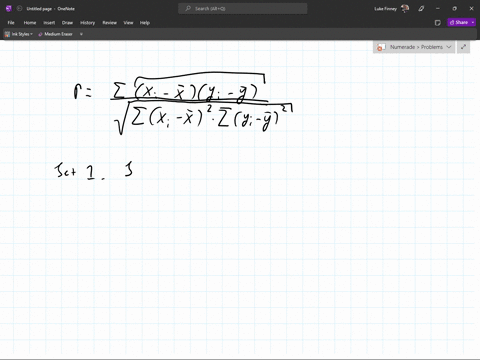Screen dimensions: 480x360
Task: Close the OneNote window
Action: (x=471, y=9)
